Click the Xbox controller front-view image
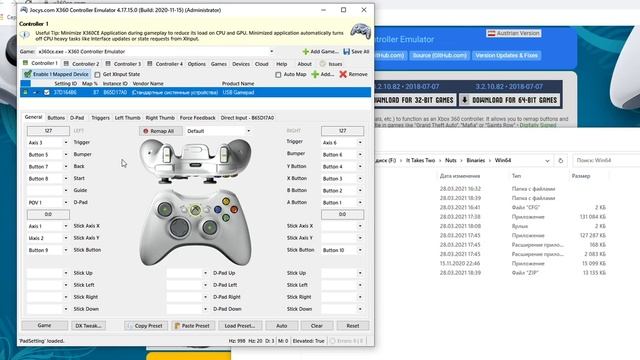This screenshot has width=640, height=360. click(195, 227)
